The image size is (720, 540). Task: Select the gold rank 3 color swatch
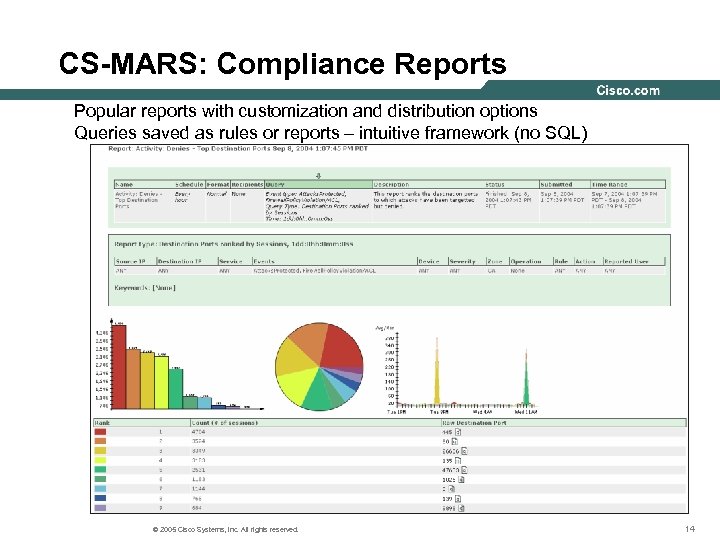(x=100, y=451)
